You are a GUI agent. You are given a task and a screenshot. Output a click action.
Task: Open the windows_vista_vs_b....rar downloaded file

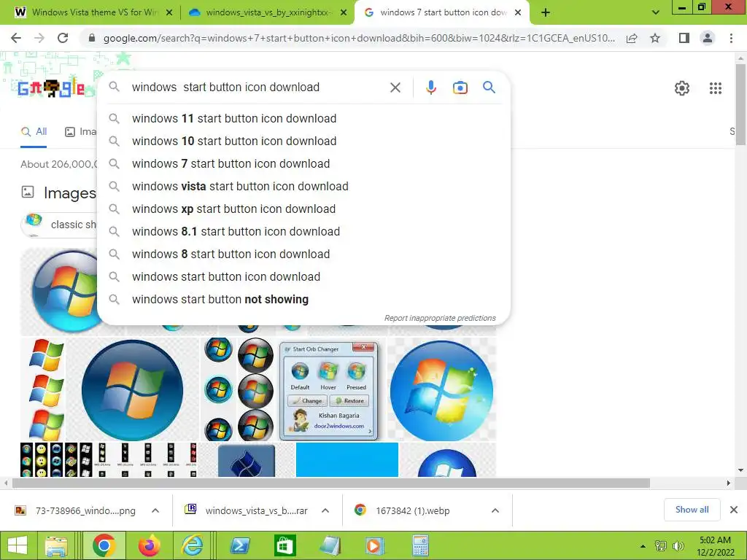[x=246, y=510]
